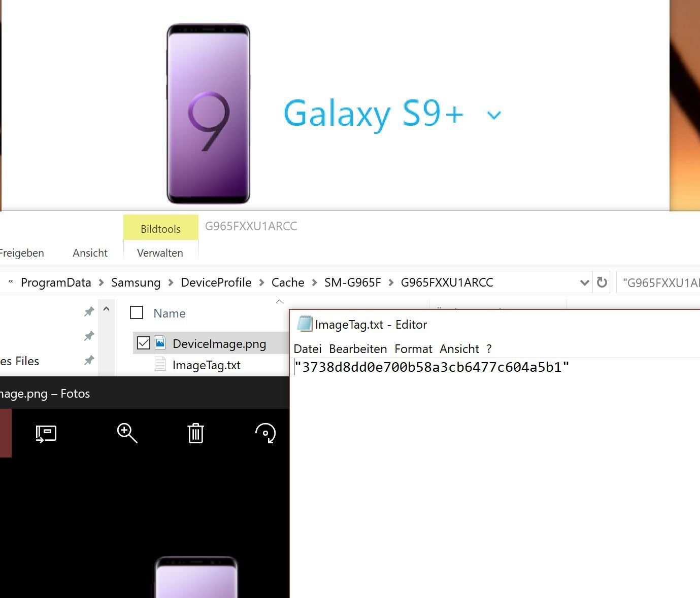Click the DeviceImage.png picture file icon
Image resolution: width=700 pixels, height=598 pixels.
tap(160, 343)
